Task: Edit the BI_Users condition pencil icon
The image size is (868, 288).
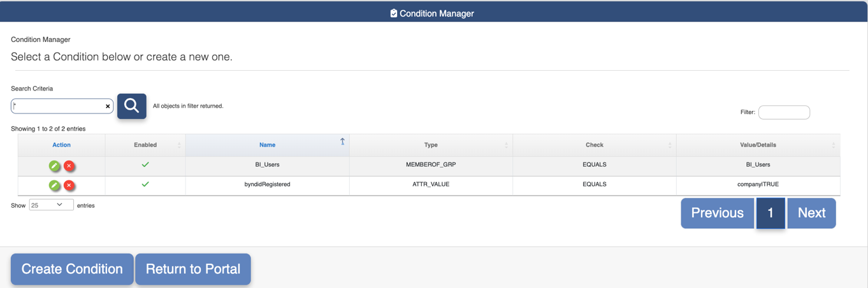Action: tap(55, 166)
